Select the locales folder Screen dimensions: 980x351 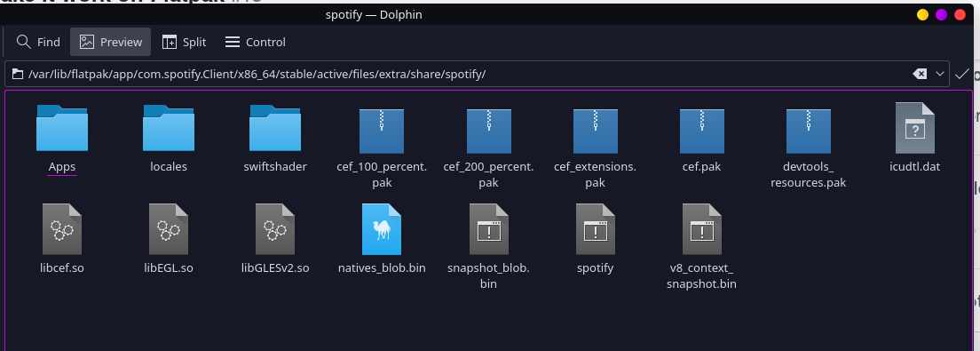[x=169, y=128]
